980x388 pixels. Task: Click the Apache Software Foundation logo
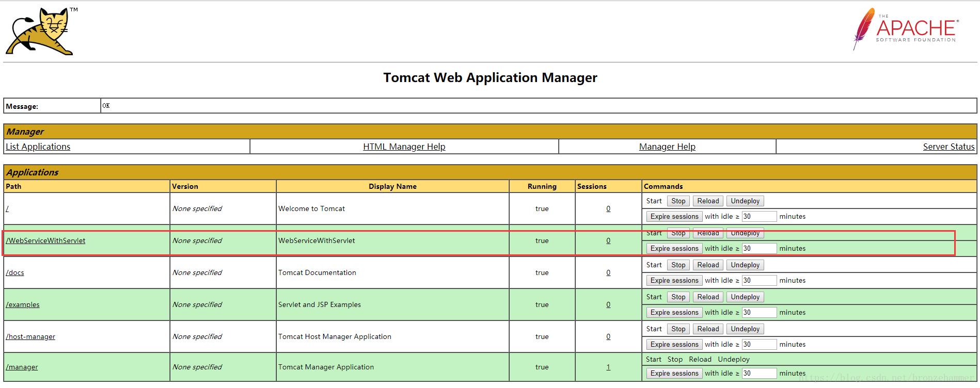[x=906, y=29]
